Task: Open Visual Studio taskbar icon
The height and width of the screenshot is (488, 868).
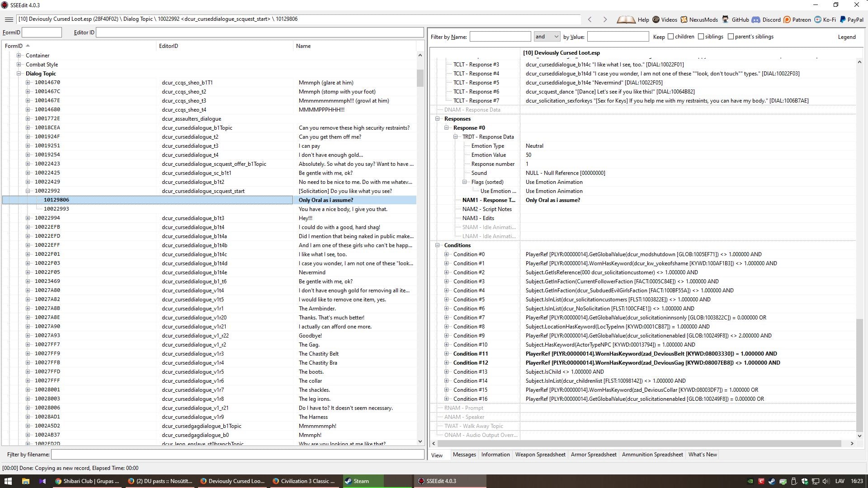Action: pyautogui.click(x=42, y=481)
